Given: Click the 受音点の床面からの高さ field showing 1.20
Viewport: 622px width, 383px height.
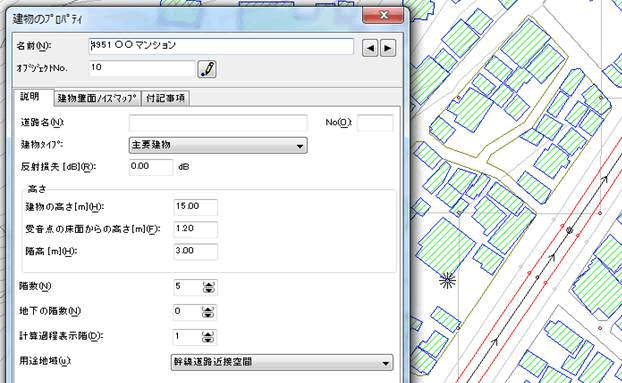Looking at the screenshot, I should [x=196, y=230].
